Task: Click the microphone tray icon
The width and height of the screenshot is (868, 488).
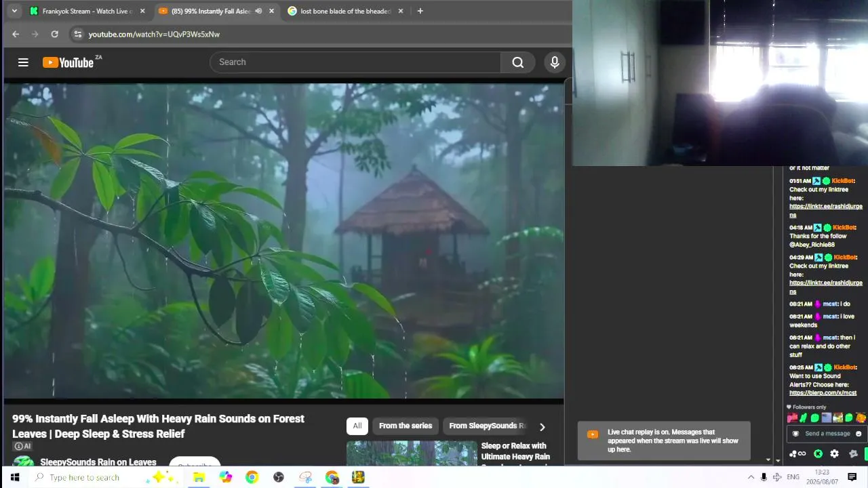Action: coord(764,477)
